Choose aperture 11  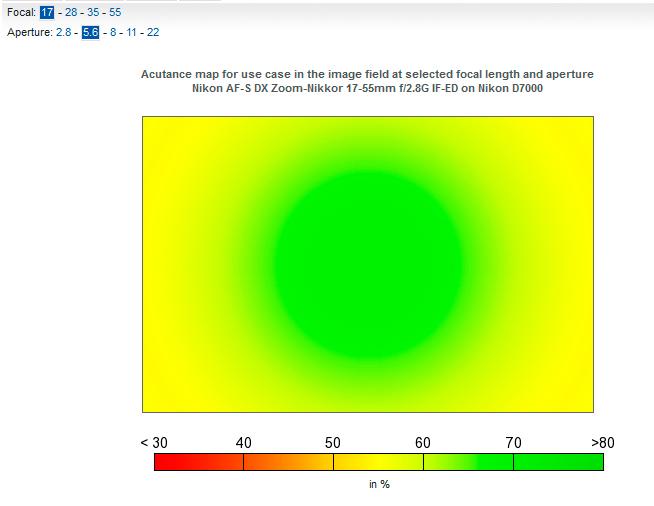click(131, 32)
